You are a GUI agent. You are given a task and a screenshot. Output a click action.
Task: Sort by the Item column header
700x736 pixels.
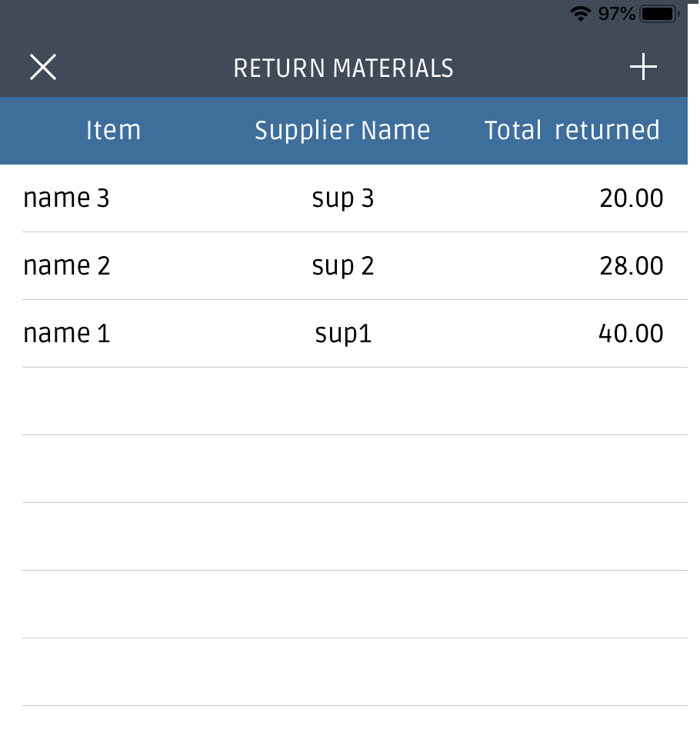tap(113, 130)
